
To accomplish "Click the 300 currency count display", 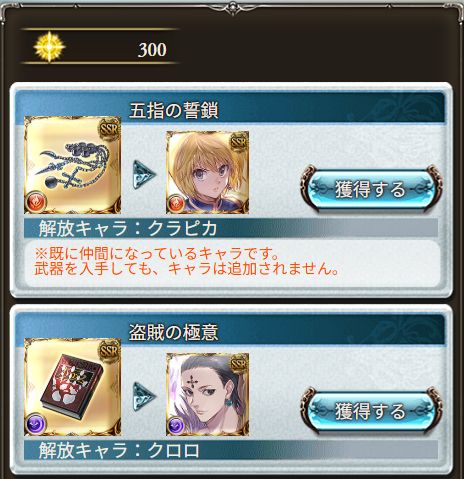I will (152, 50).
